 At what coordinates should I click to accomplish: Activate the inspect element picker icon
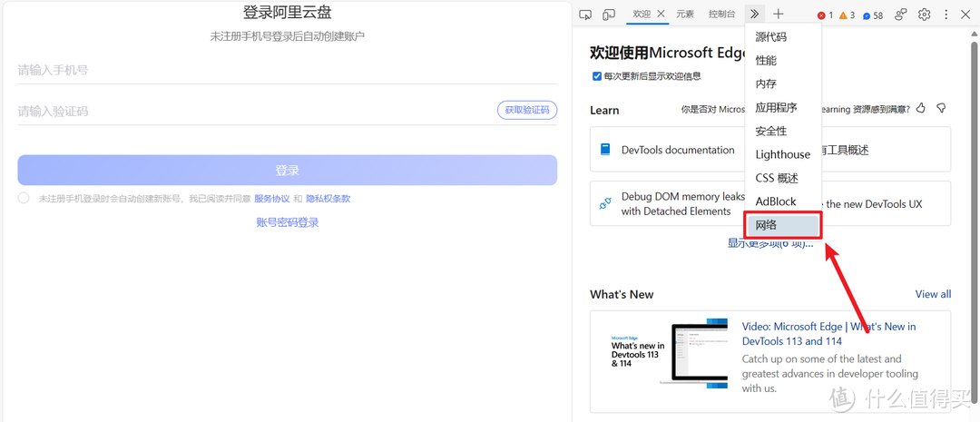[x=585, y=15]
